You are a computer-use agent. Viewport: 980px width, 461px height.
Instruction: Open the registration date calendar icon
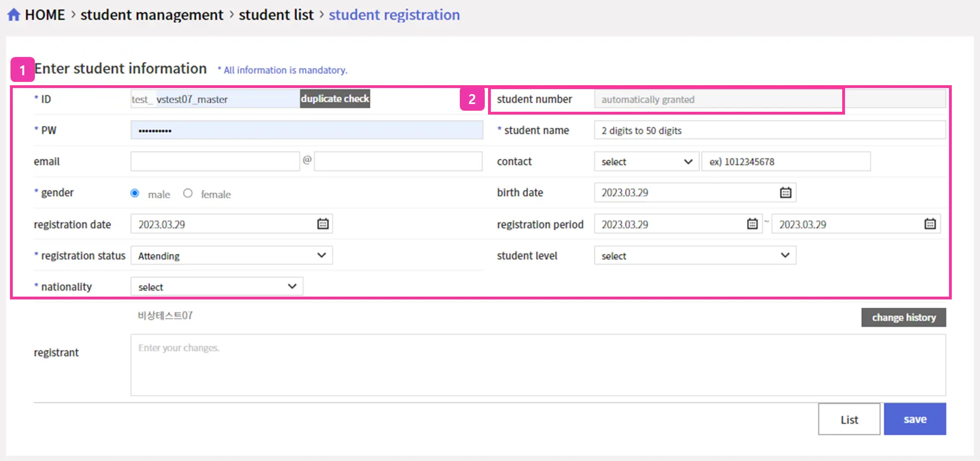(323, 224)
